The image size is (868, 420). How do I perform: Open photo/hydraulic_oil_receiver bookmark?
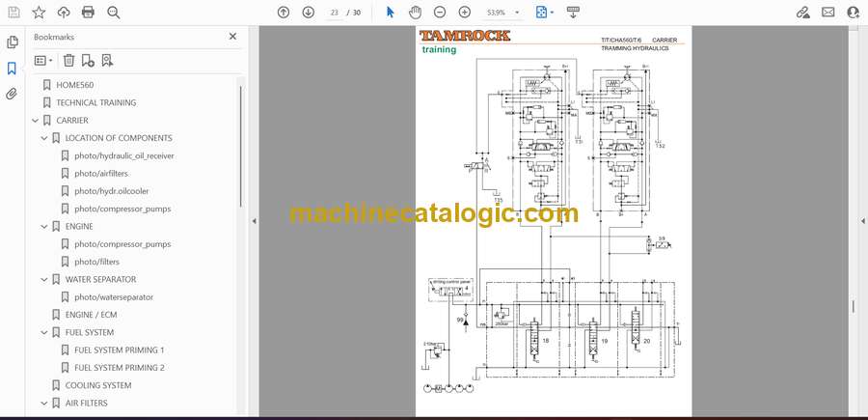pyautogui.click(x=124, y=155)
